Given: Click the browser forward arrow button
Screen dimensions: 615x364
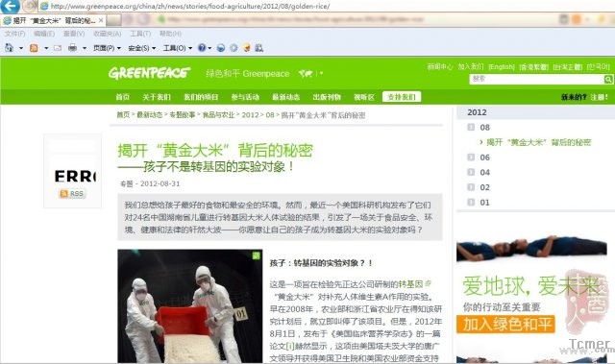Looking at the screenshot, I should pyautogui.click(x=30, y=6).
